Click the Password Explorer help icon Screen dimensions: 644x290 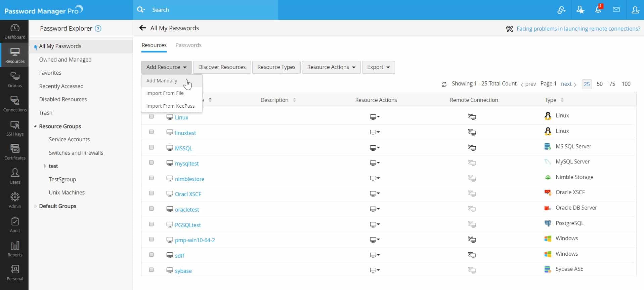[98, 29]
